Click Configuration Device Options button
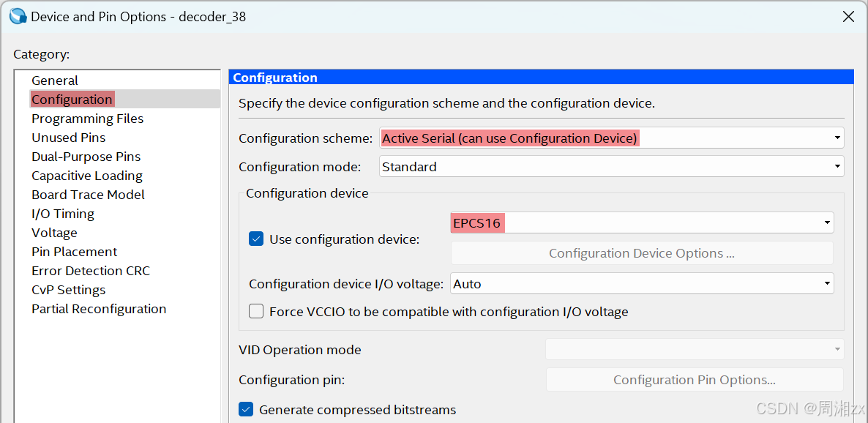Screen dimensions: 868x423 (642, 253)
